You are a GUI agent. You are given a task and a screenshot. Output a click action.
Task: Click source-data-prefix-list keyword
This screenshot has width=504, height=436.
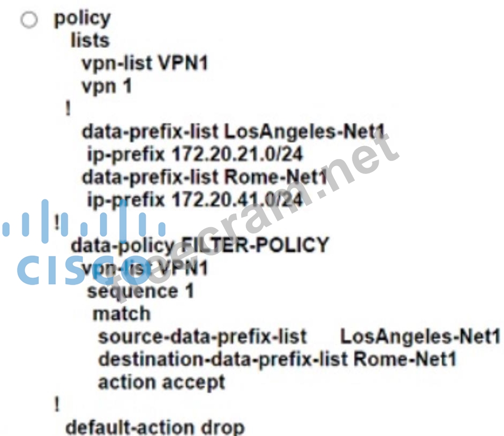tap(202, 337)
